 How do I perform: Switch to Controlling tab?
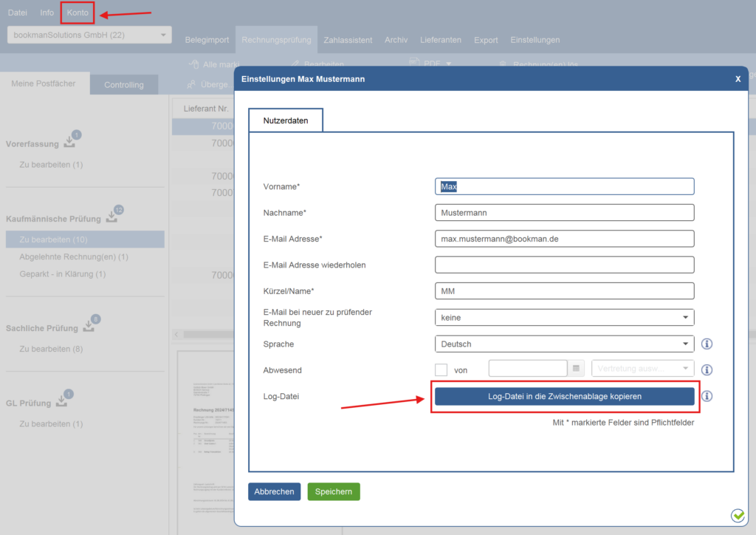point(124,85)
